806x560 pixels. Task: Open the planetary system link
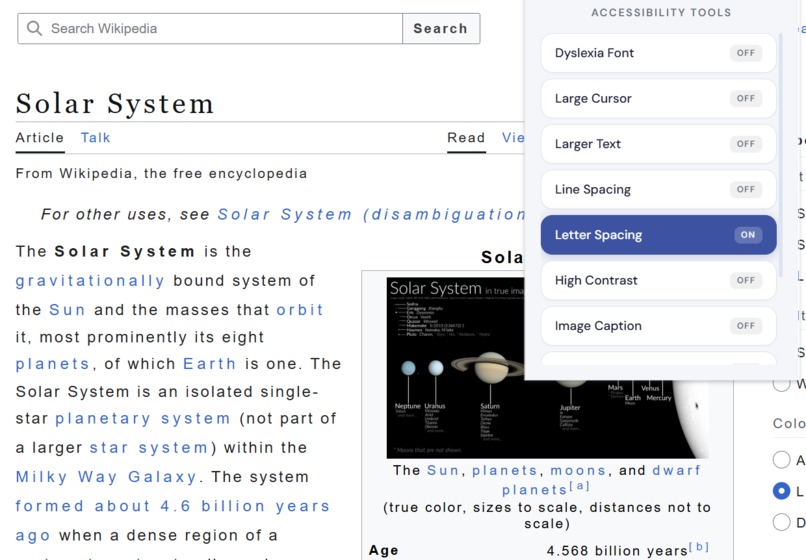142,419
